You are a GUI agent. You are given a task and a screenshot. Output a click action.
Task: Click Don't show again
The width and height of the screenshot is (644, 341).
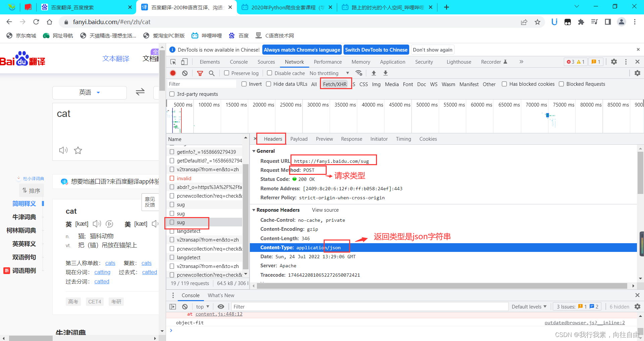[432, 50]
